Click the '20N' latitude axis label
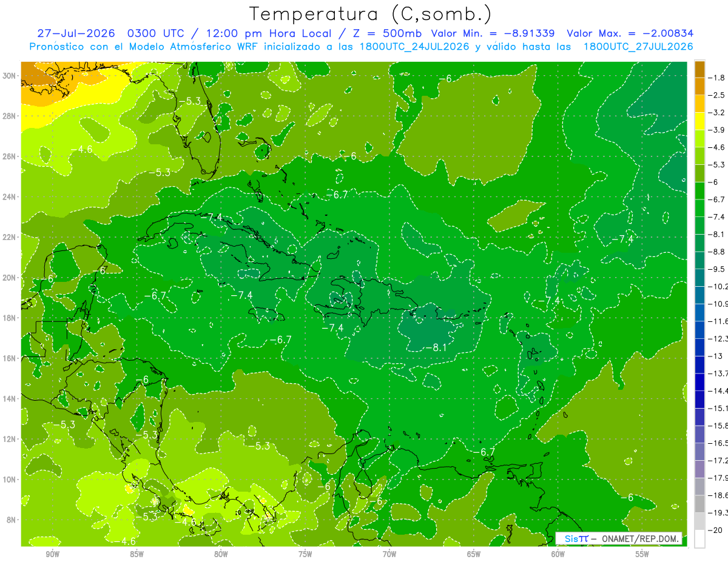 [10, 277]
